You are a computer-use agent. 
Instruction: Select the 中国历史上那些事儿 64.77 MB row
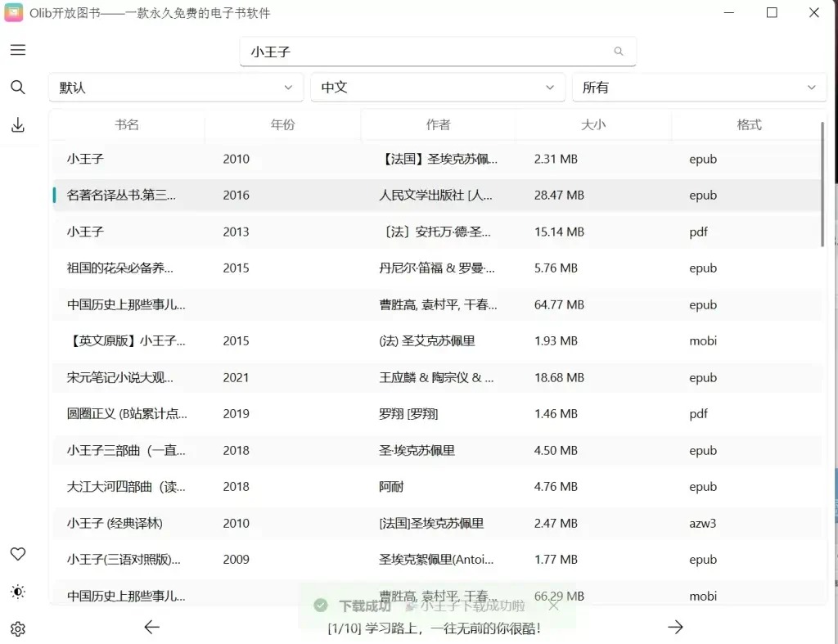437,304
